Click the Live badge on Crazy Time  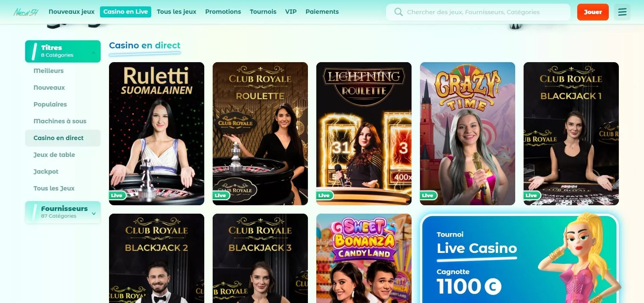tap(428, 196)
